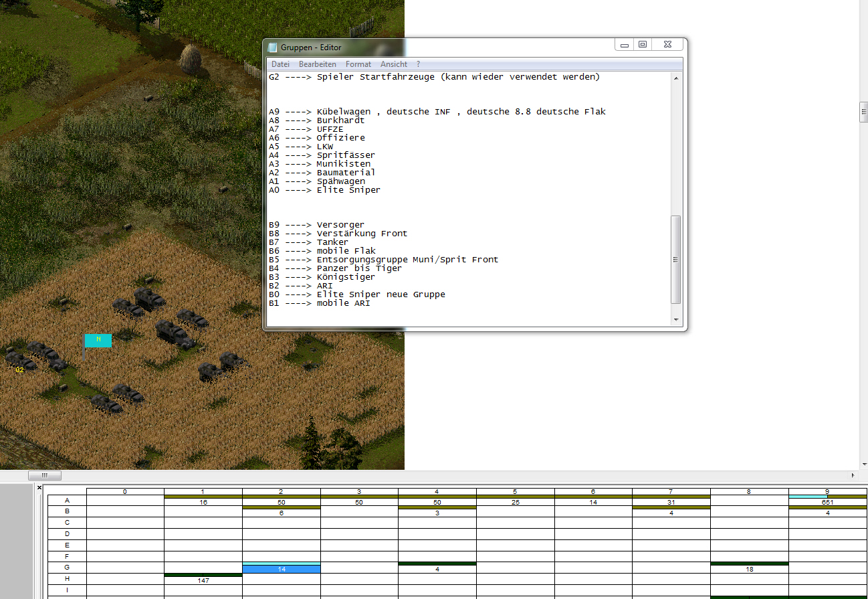Select cell A6 showing 14

point(593,501)
